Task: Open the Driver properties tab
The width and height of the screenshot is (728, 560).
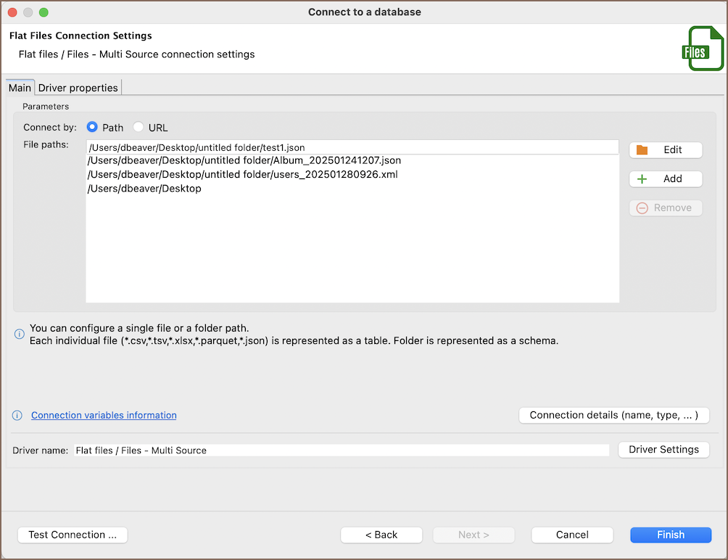Action: [78, 88]
